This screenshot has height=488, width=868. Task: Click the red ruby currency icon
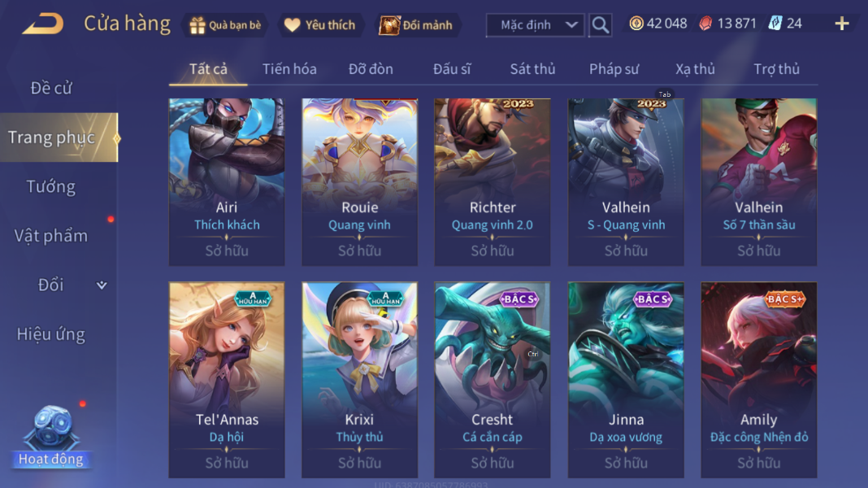705,24
